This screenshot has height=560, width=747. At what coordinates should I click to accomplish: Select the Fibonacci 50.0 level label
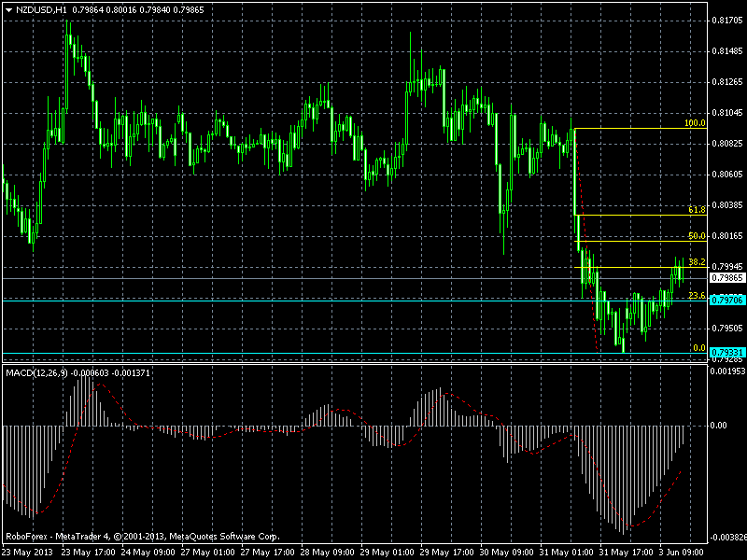(x=697, y=236)
